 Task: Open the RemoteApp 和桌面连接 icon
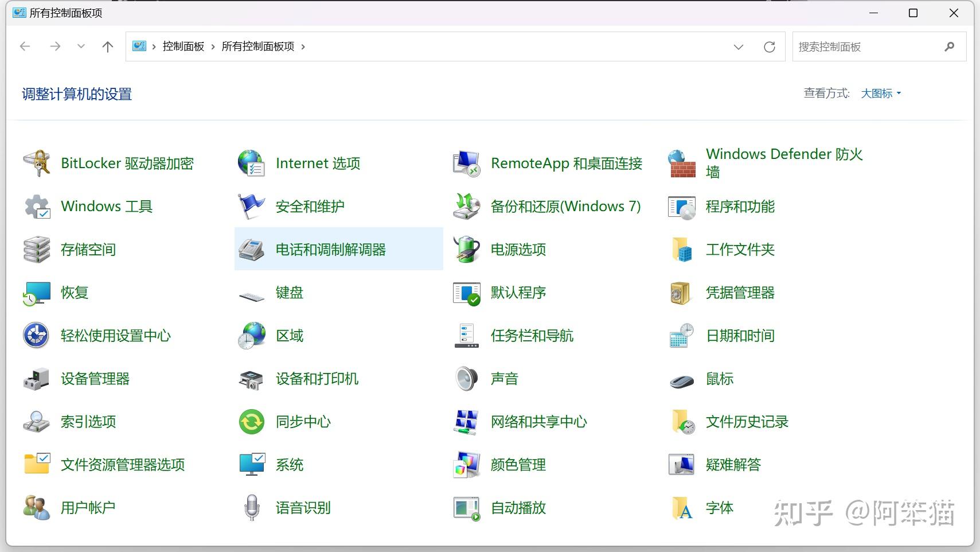pyautogui.click(x=466, y=164)
